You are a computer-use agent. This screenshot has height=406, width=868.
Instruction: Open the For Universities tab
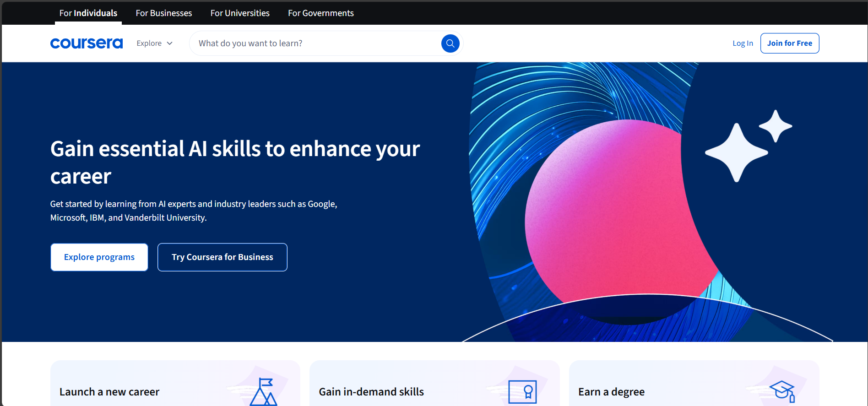click(240, 13)
